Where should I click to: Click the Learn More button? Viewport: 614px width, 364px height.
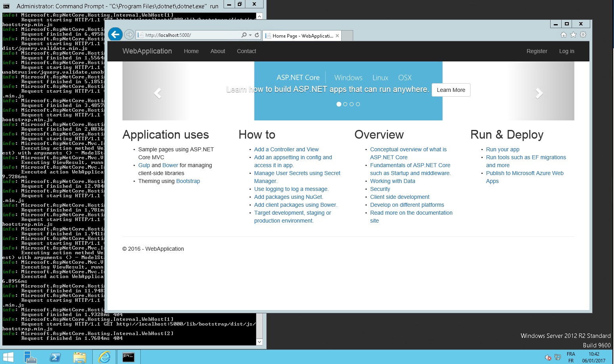pyautogui.click(x=451, y=90)
